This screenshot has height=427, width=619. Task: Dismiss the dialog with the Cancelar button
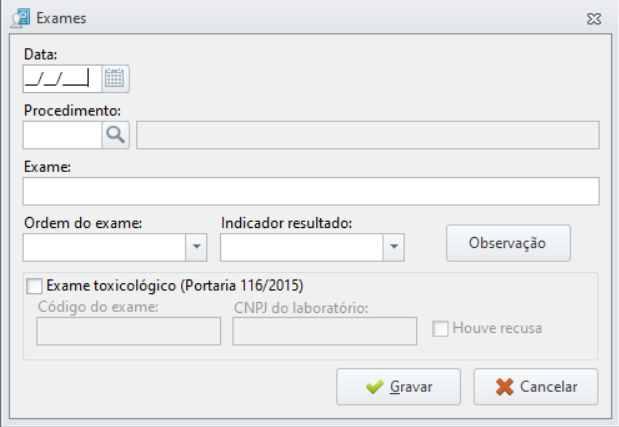tap(536, 387)
